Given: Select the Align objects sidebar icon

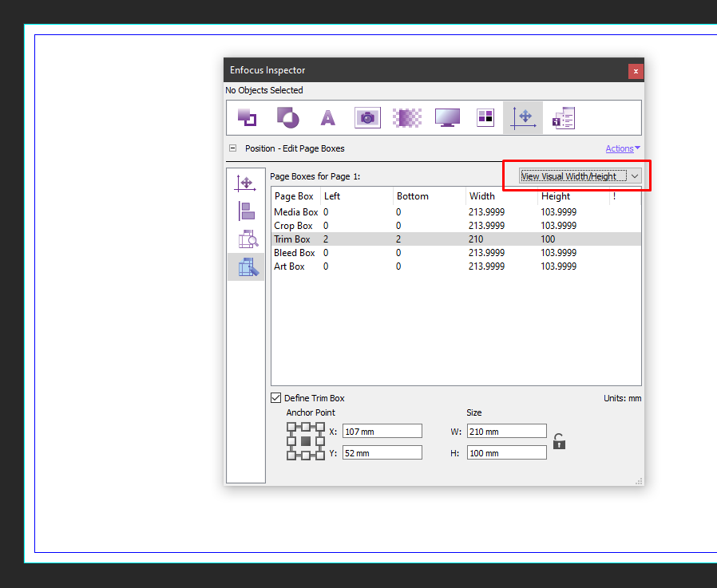Looking at the screenshot, I should point(246,211).
